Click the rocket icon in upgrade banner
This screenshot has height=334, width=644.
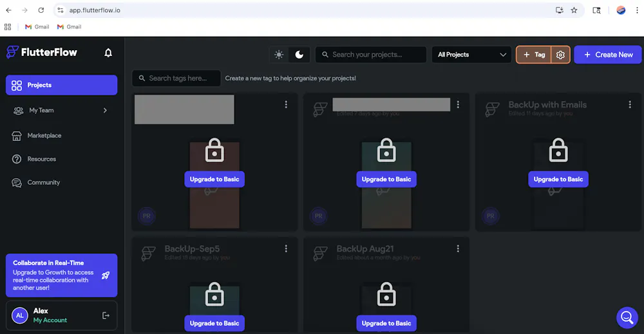(x=106, y=275)
